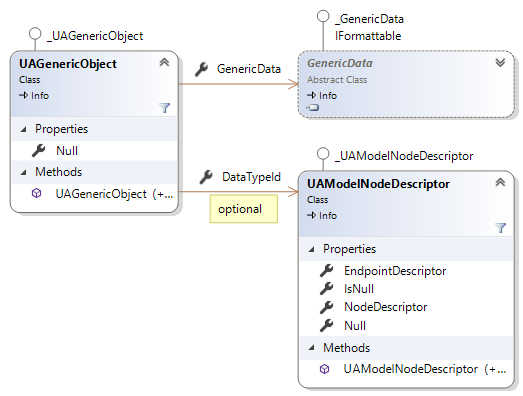Collapse Properties section in UAGenericObject
This screenshot has width=523, height=396.
click(23, 129)
